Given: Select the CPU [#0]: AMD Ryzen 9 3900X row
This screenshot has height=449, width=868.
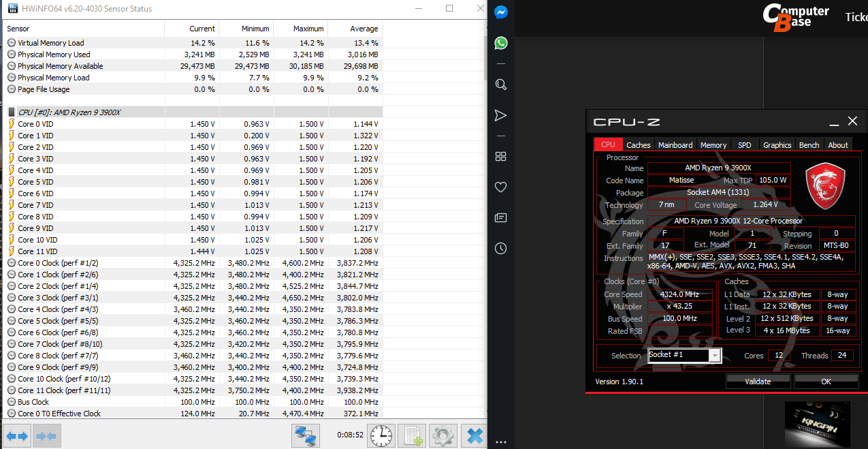Looking at the screenshot, I should (192, 112).
